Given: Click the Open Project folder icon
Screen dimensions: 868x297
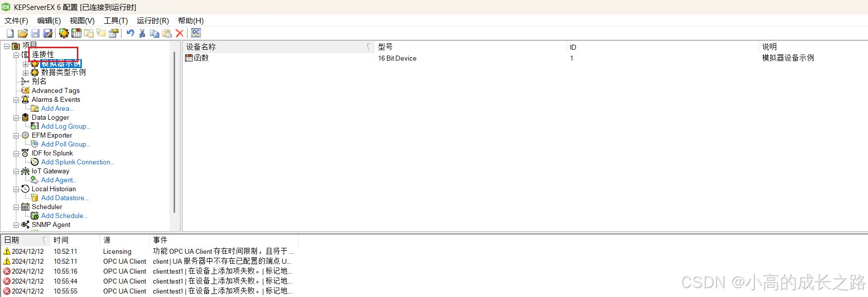Looking at the screenshot, I should pos(22,33).
